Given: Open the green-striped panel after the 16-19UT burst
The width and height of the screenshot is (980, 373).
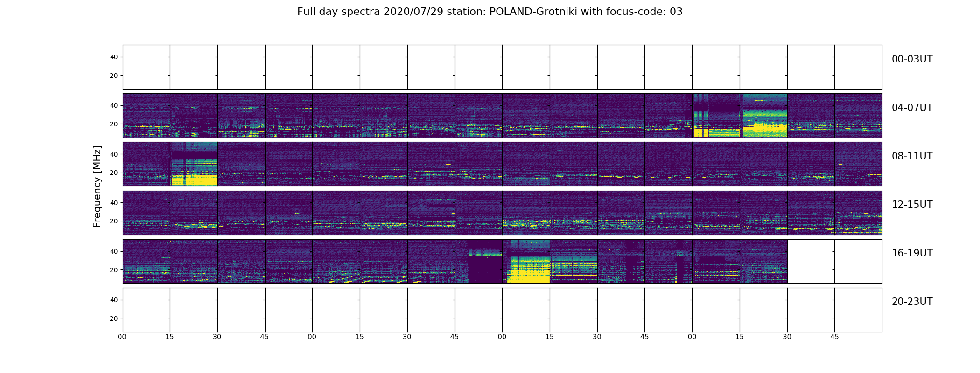Looking at the screenshot, I should click(574, 262).
